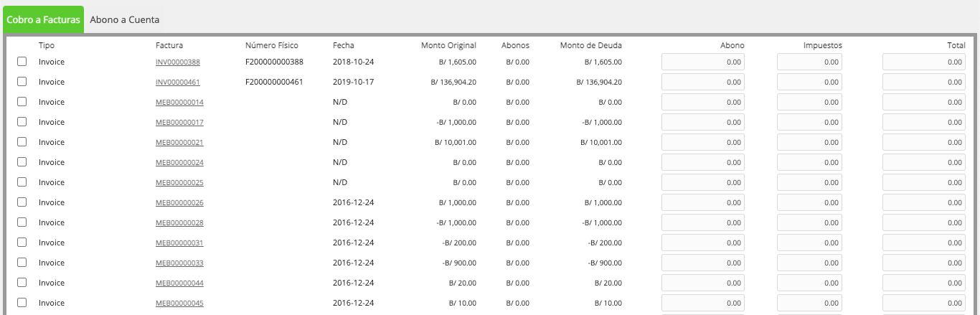Switch to the Abono a Cuenta tab

pos(125,20)
